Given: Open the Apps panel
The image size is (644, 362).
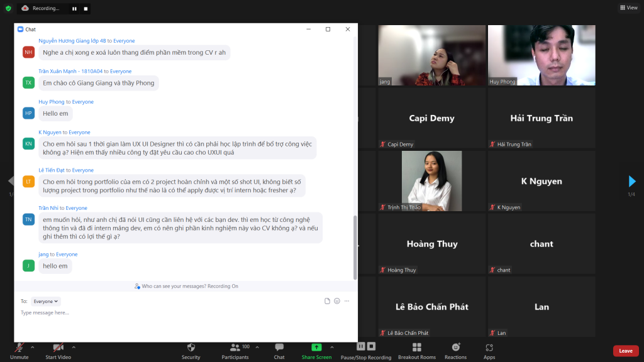Looking at the screenshot, I should tap(489, 351).
